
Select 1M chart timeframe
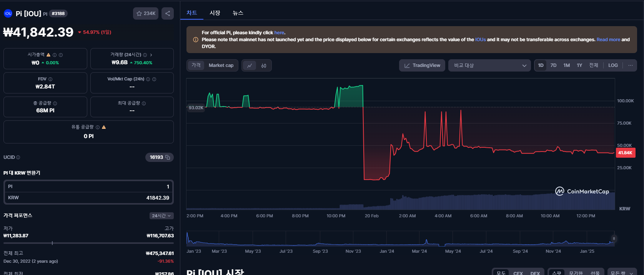pos(566,65)
